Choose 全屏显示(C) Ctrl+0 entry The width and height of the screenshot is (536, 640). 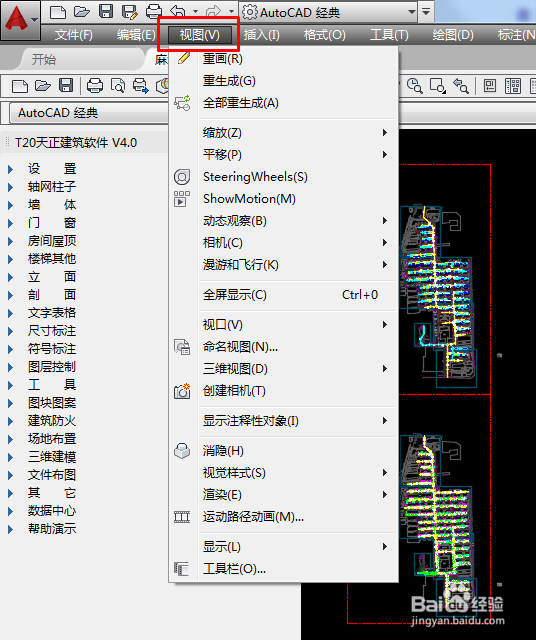point(284,295)
